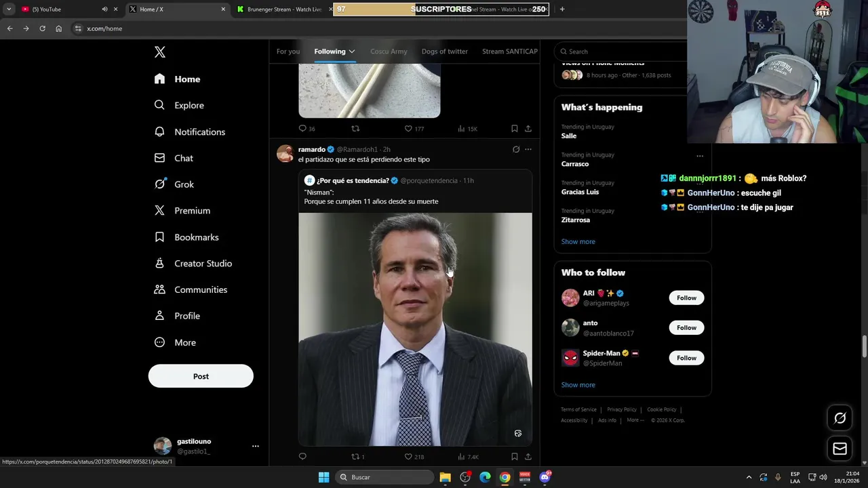Open File Explorer from the taskbar
Viewport: 868px width, 488px height.
pyautogui.click(x=445, y=477)
